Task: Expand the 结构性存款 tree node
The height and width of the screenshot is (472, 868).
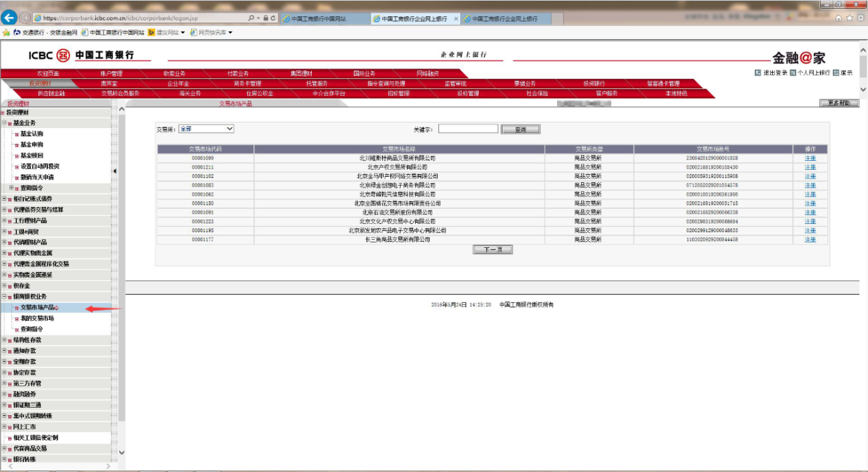Action: [3, 340]
